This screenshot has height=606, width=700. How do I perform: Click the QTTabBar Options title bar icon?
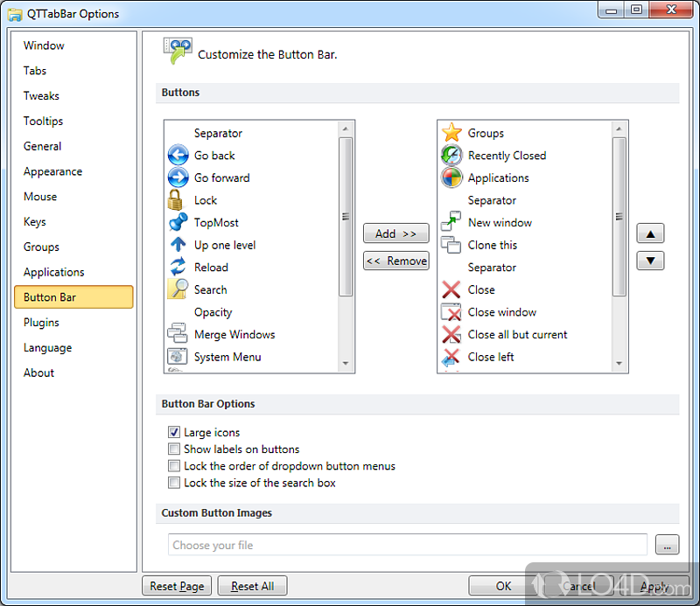coord(15,15)
